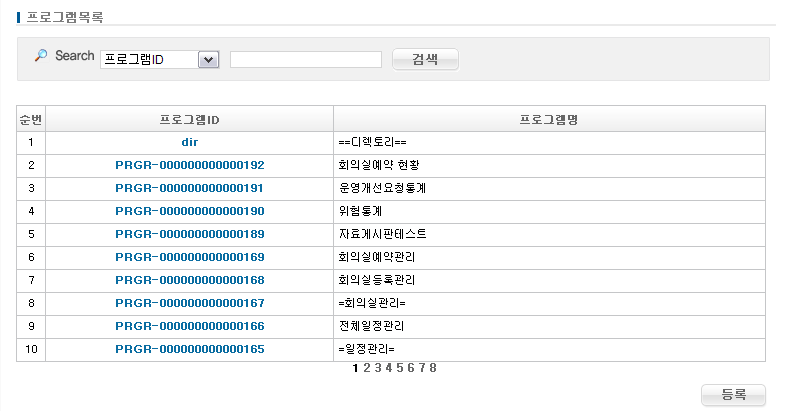Jump to last pagination page 8
790x411 pixels.
tap(432, 368)
